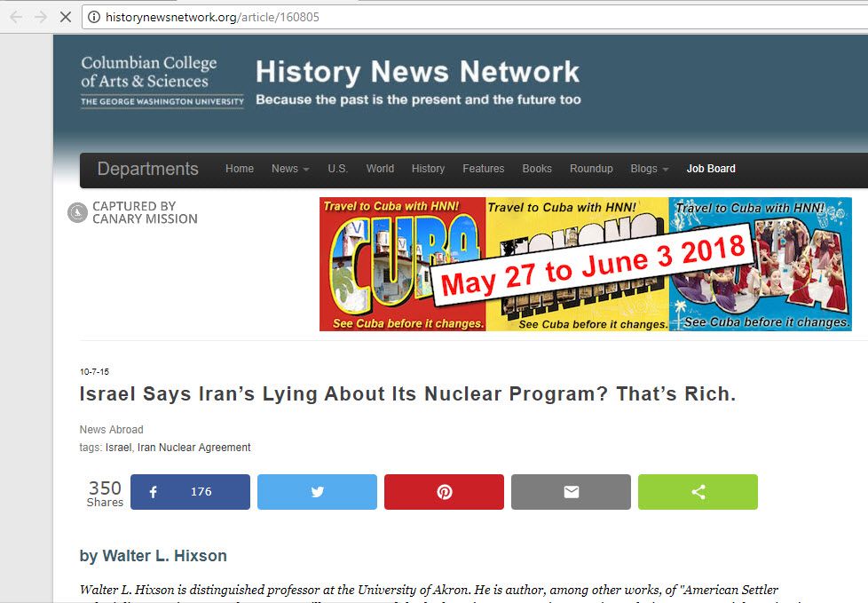View site info icon in address bar
Screen dimensions: 868x603
[94, 17]
